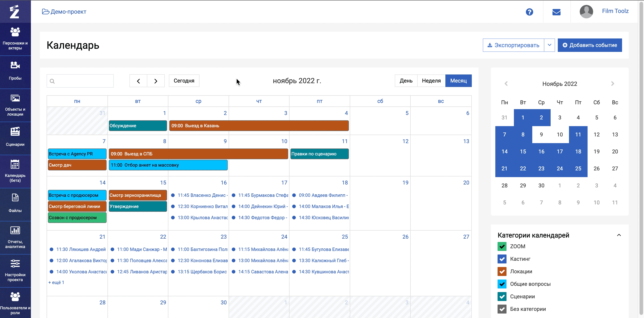644x318 pixels.
Task: Uncheck the ZOOM calendar category
Action: pos(502,246)
